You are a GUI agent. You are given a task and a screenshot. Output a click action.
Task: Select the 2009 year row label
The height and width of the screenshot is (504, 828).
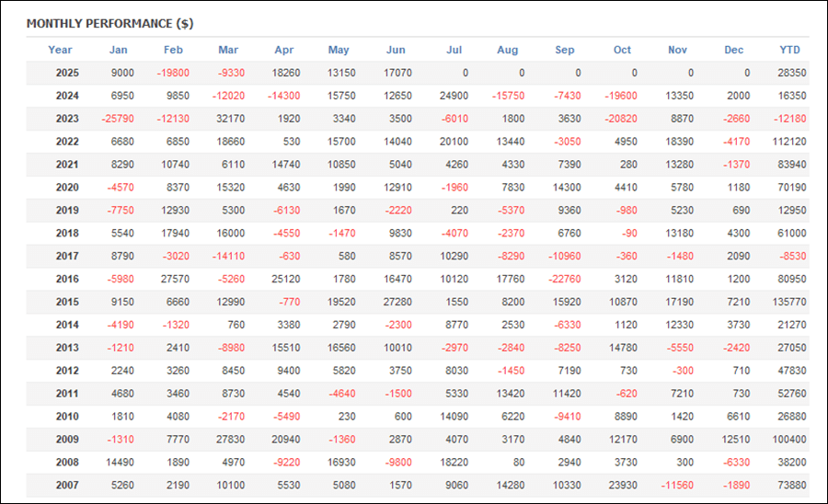click(67, 439)
